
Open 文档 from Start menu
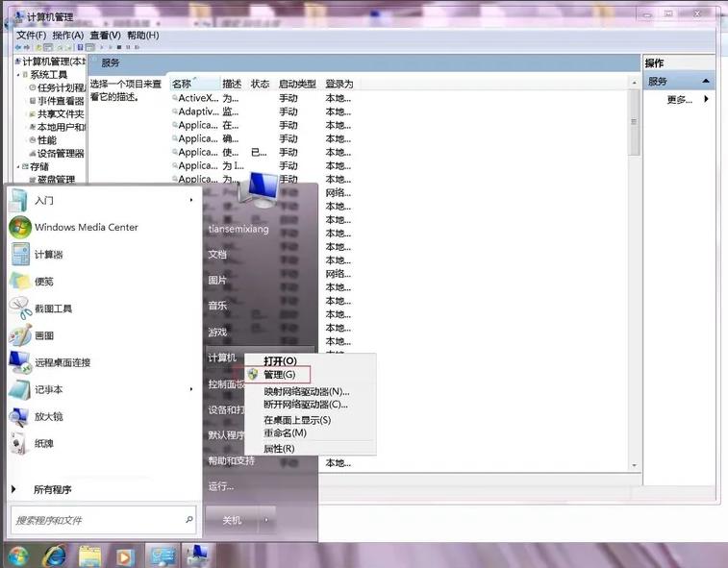pos(217,255)
